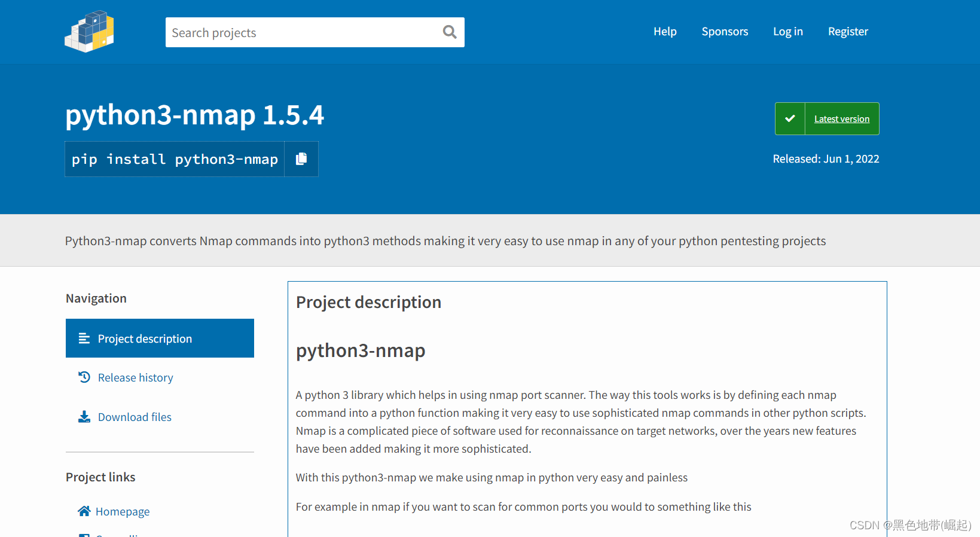Open the Sponsors page
The width and height of the screenshot is (980, 537).
click(x=725, y=32)
